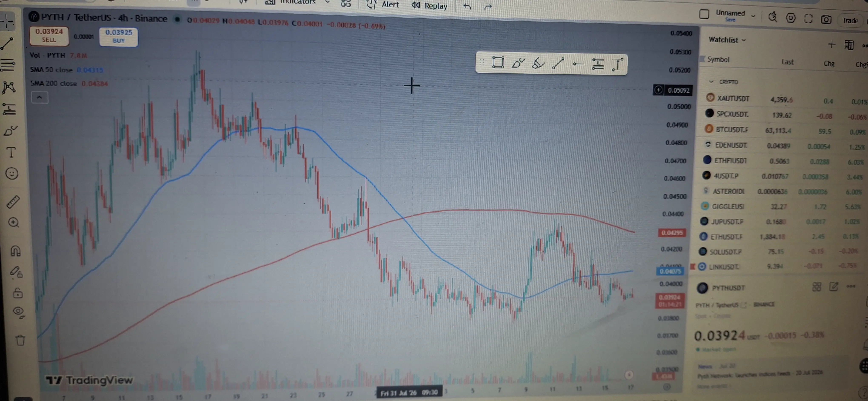This screenshot has height=401, width=868.
Task: Open the emoji icons tool
Action: pyautogui.click(x=12, y=174)
